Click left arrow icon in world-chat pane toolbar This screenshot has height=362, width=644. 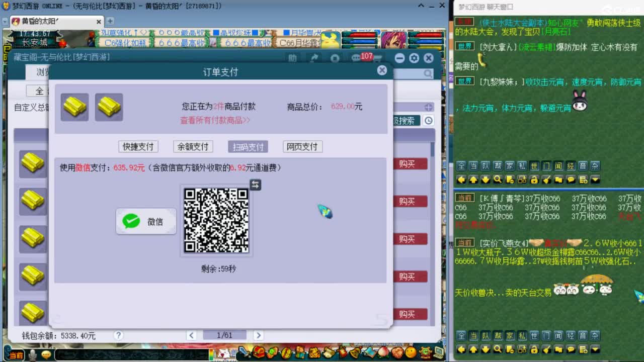(461, 179)
